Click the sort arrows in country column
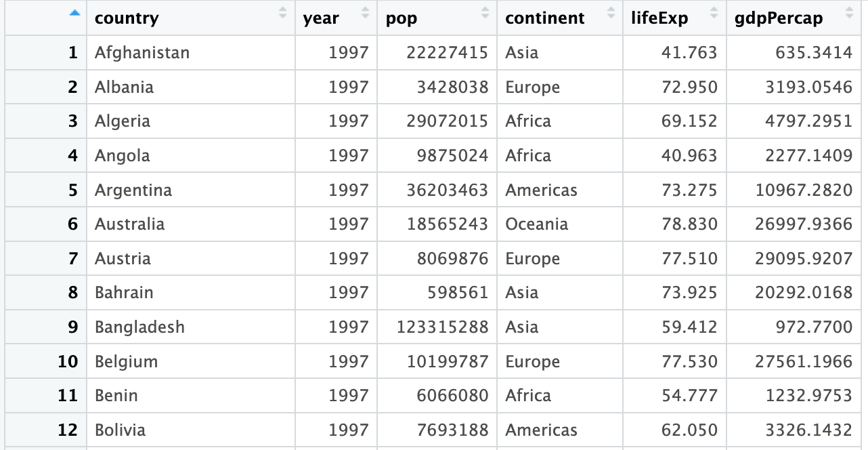 point(282,13)
